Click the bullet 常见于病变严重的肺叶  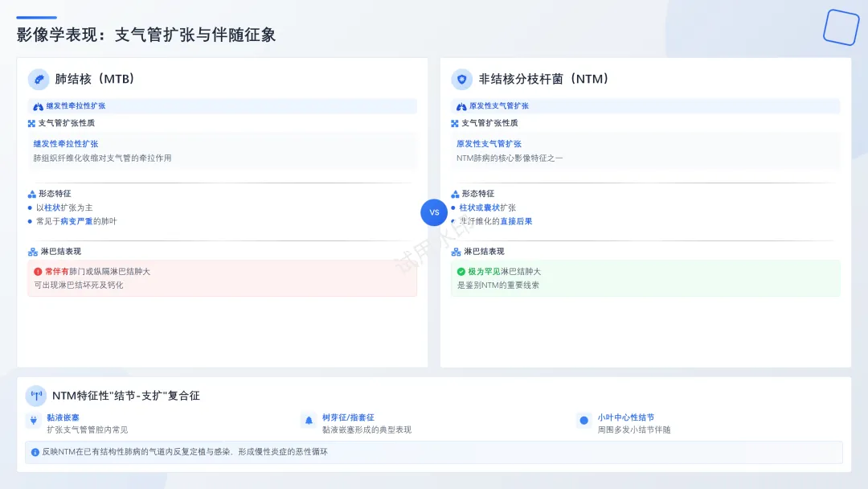(x=76, y=221)
